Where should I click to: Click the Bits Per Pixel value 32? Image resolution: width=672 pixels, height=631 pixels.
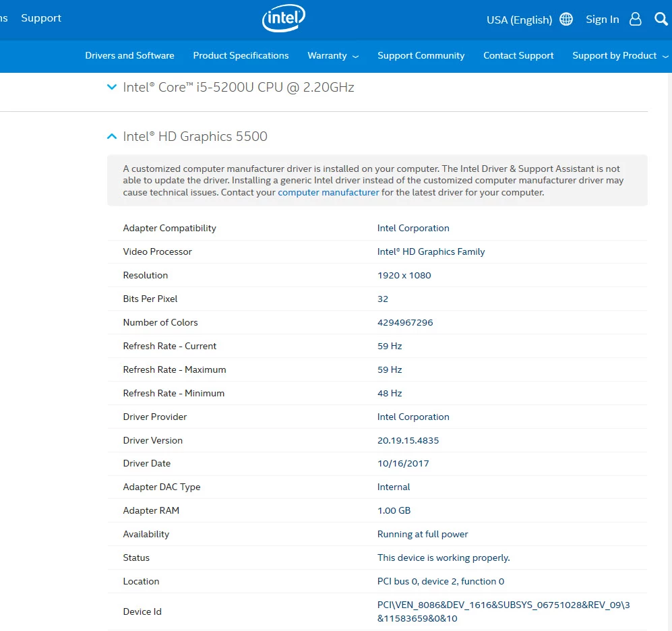click(x=383, y=299)
